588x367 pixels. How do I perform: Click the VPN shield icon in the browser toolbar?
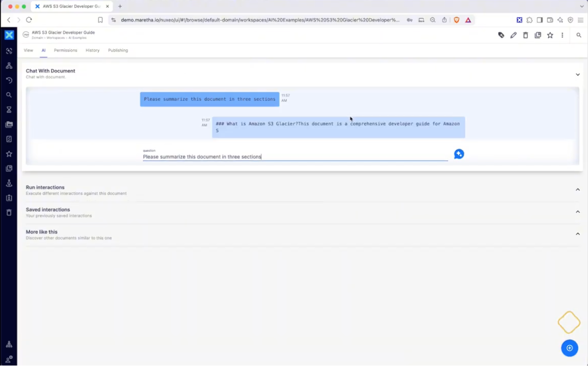tap(570, 20)
